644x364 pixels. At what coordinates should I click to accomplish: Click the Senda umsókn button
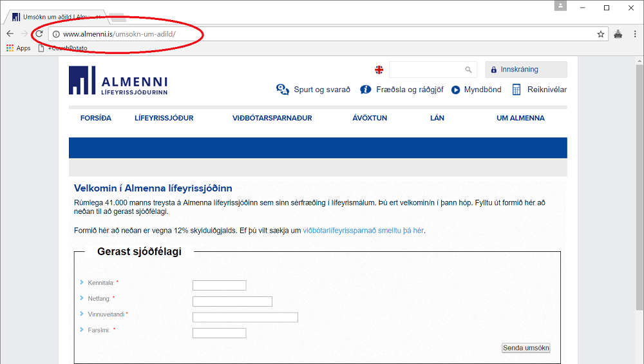526,348
